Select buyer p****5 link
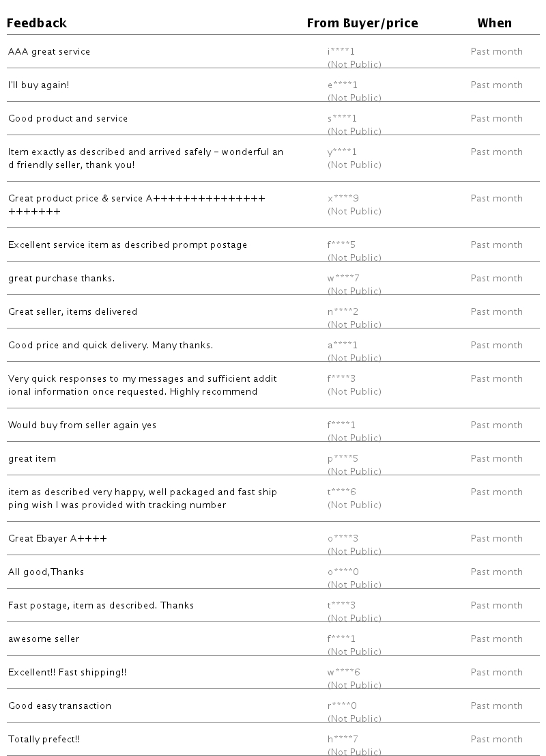This screenshot has height=756, width=546. (x=343, y=459)
